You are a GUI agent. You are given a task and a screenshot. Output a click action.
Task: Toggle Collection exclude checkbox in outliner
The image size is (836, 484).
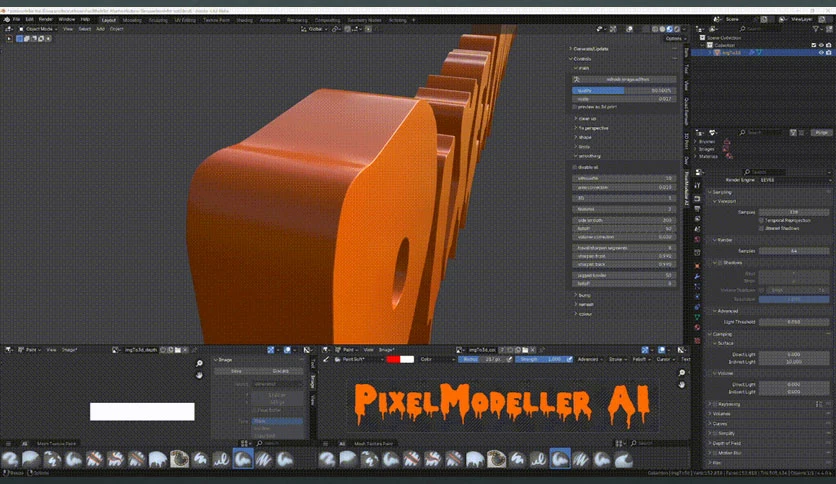814,45
